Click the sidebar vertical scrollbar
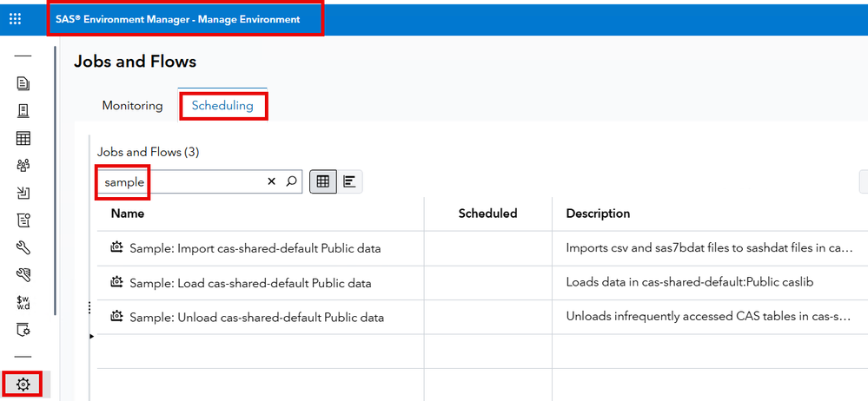This screenshot has width=868, height=401. tap(55, 181)
